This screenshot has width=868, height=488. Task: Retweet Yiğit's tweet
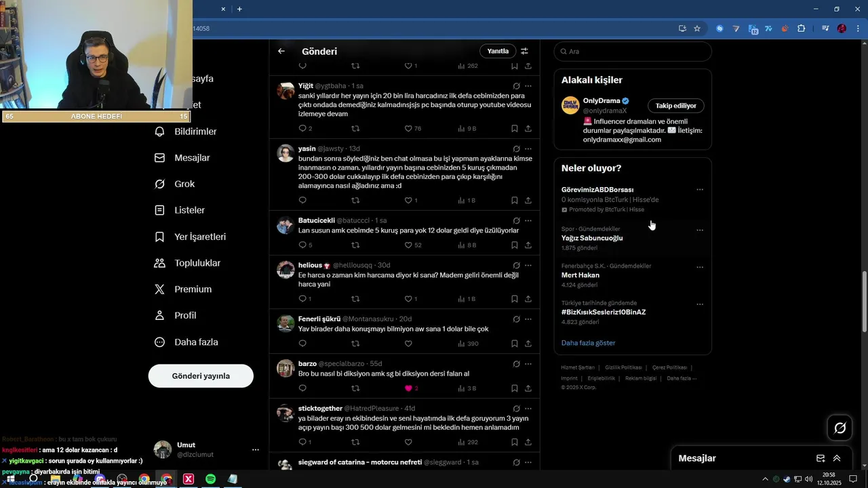[355, 128]
